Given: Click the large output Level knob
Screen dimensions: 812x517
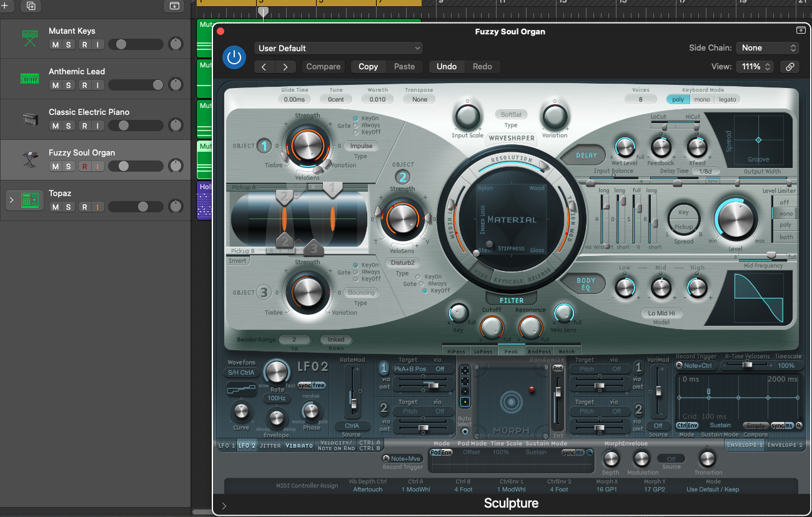Looking at the screenshot, I should (x=736, y=219).
